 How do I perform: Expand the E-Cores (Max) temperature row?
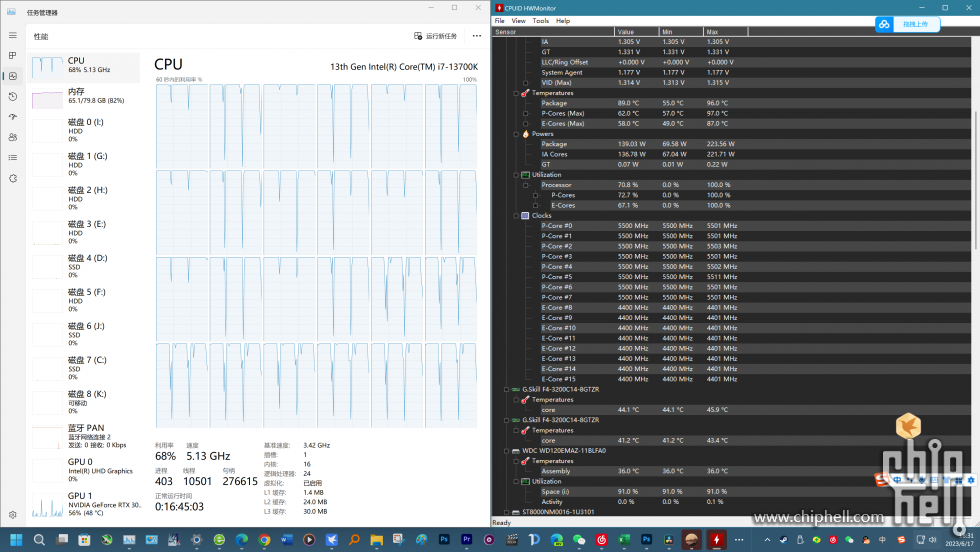point(526,124)
